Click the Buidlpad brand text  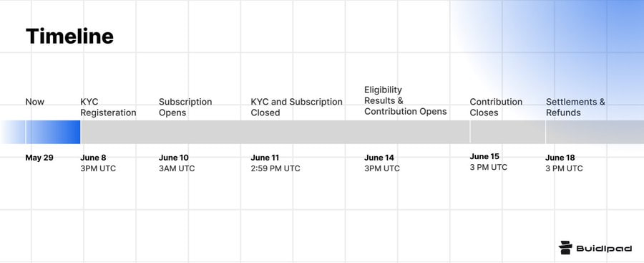[x=604, y=248]
